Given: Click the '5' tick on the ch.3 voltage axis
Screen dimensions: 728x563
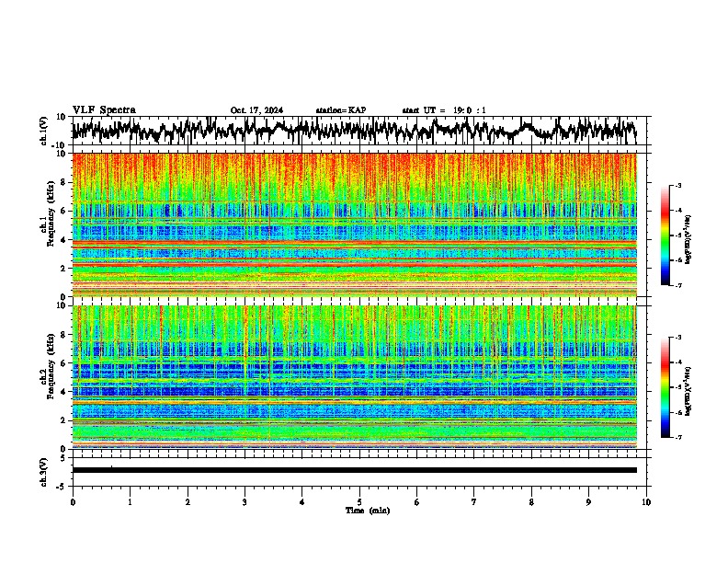Looking at the screenshot, I should point(63,458).
